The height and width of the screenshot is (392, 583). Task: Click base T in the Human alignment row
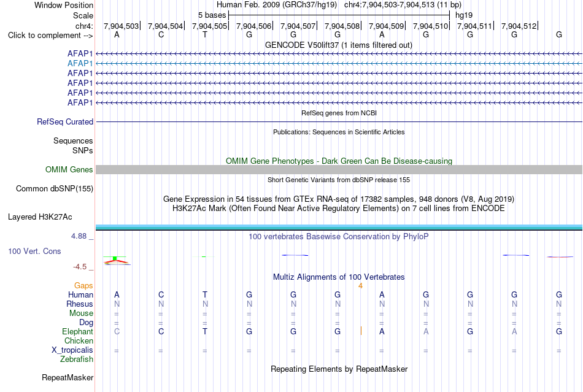pos(205,294)
